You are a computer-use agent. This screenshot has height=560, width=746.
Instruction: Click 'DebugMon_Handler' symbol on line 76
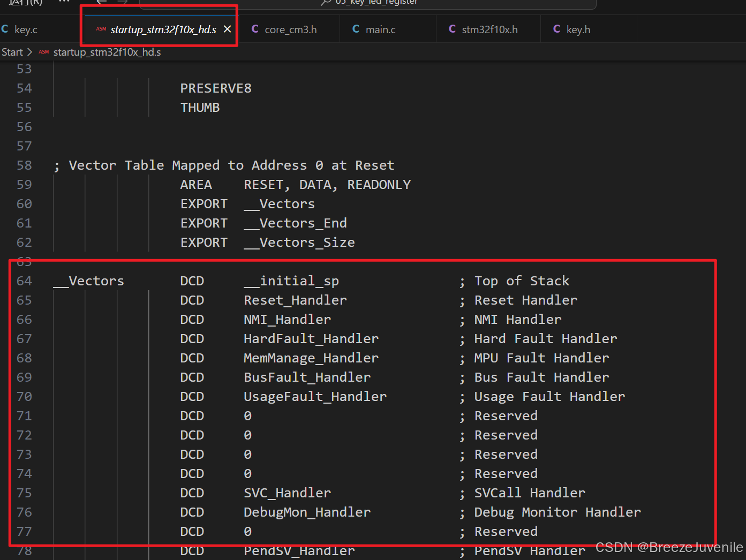(307, 512)
